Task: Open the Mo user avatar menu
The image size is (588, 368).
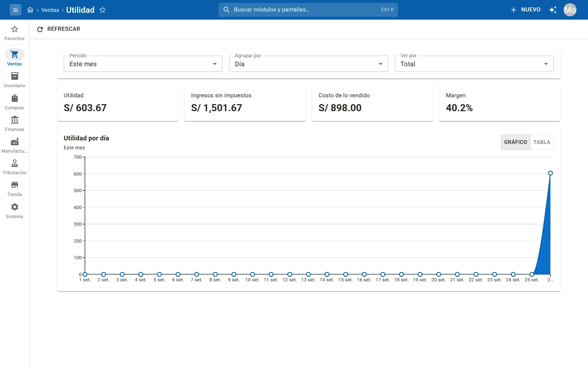Action: pos(570,10)
